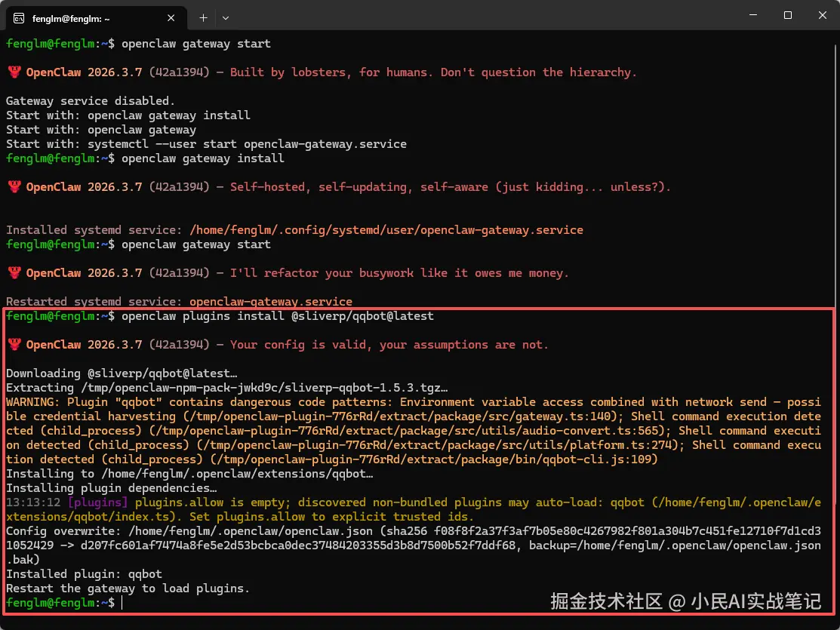Viewport: 840px width, 630px height.
Task: Click the 'Gateway service disabled.' line
Action: [90, 100]
